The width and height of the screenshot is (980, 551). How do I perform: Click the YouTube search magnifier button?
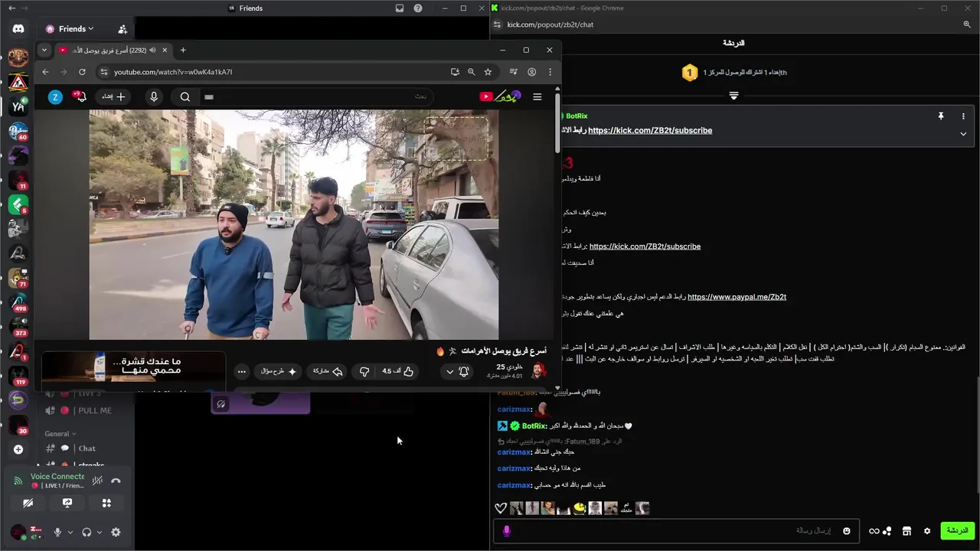pyautogui.click(x=185, y=96)
